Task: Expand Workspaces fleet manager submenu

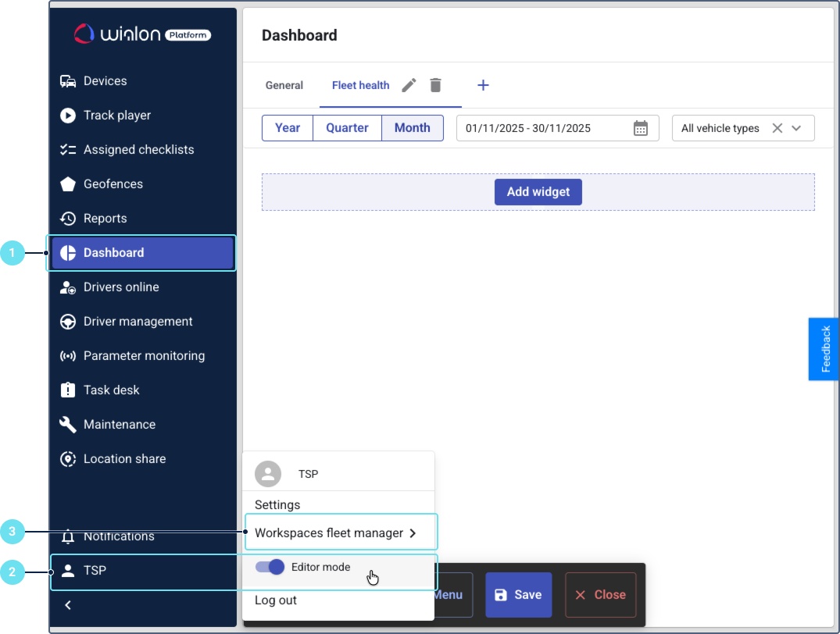Action: pos(336,533)
